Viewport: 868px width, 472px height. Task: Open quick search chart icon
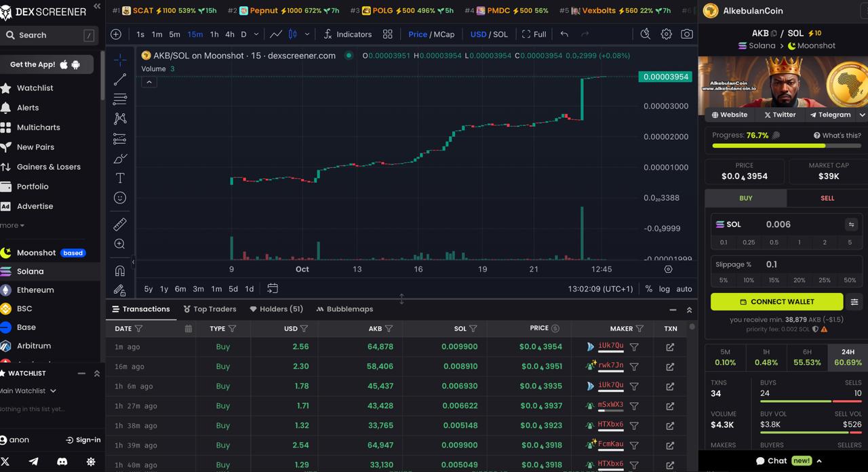pos(646,34)
